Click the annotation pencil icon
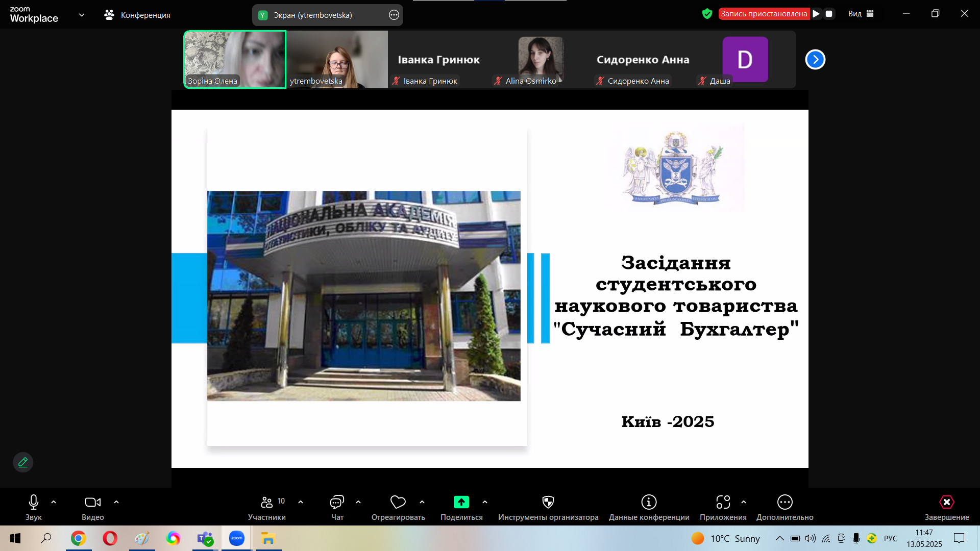The width and height of the screenshot is (980, 551). point(23,462)
